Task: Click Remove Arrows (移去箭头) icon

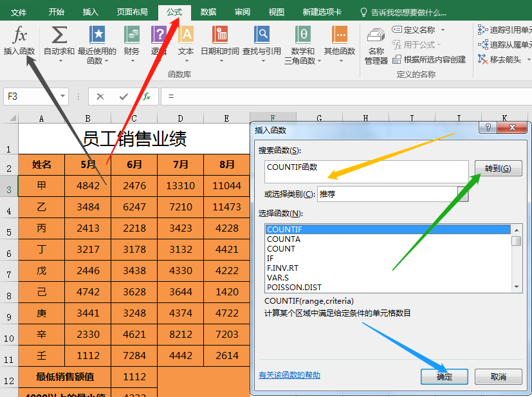Action: [x=483, y=59]
